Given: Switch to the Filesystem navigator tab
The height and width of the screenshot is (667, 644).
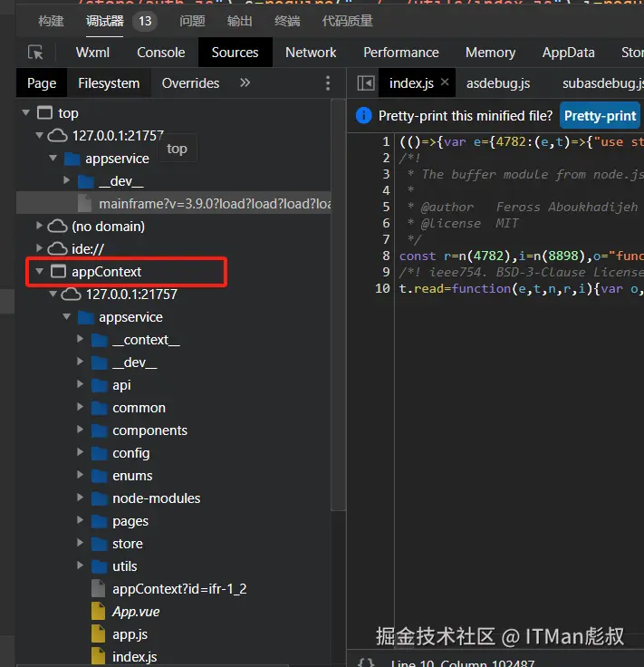Looking at the screenshot, I should pos(109,83).
